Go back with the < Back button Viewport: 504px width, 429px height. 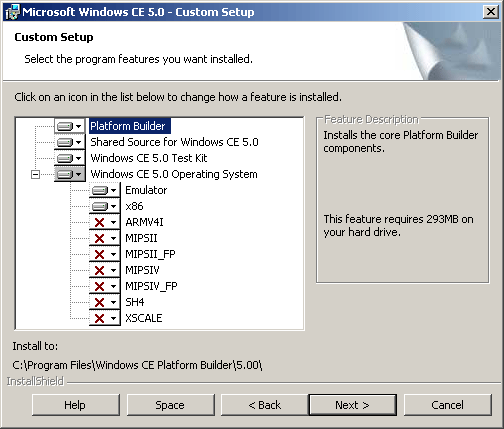265,405
